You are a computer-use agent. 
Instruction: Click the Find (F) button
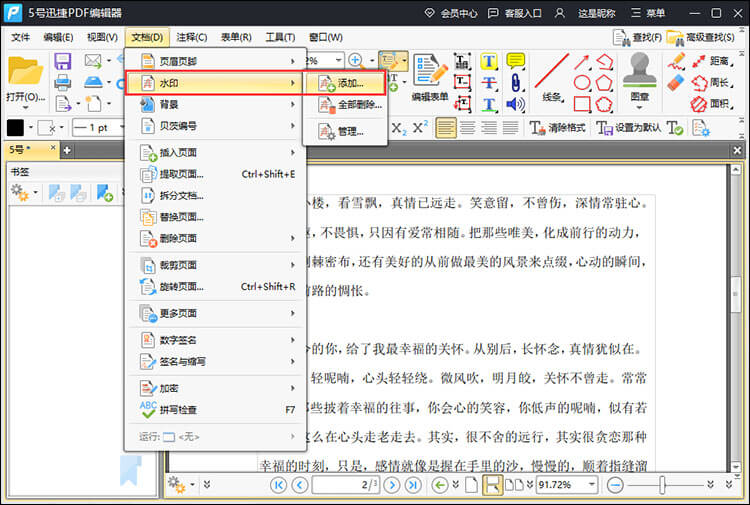[637, 38]
